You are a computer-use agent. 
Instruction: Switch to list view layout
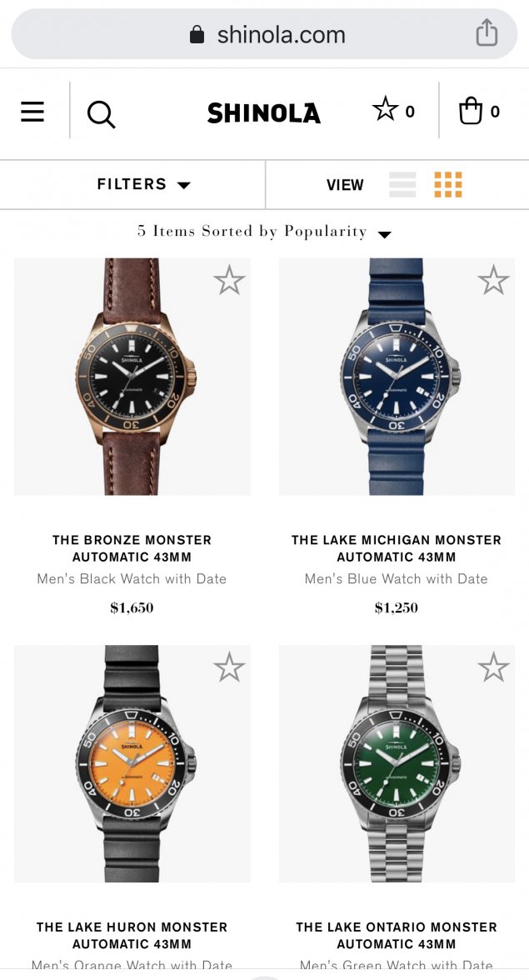[402, 184]
